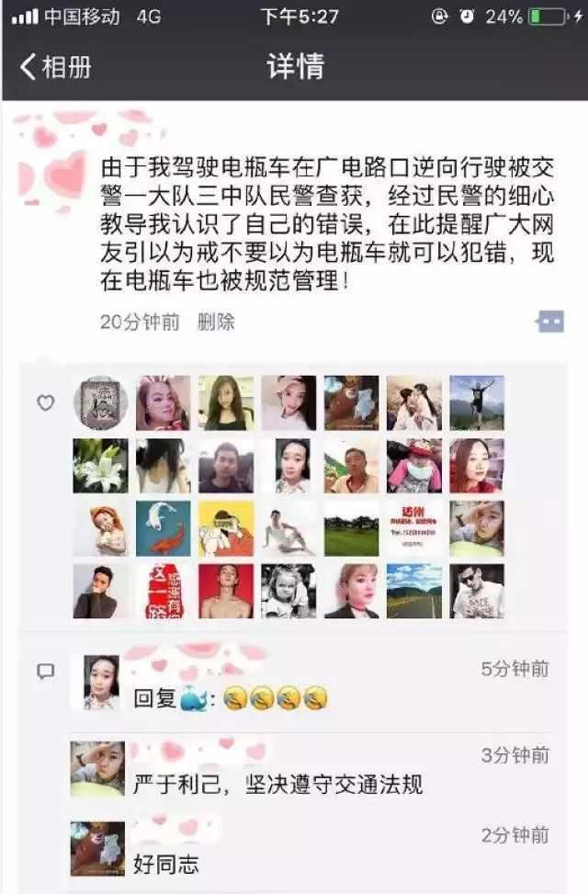Tap the whale emoji reply comment
This screenshot has width=588, height=894.
click(x=231, y=698)
